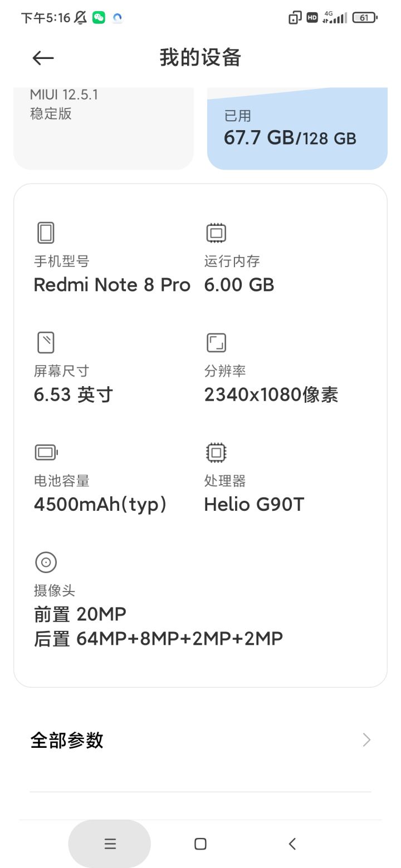Expand the 全部参数 chevron arrow
Screen dimensions: 401x868
click(x=366, y=740)
